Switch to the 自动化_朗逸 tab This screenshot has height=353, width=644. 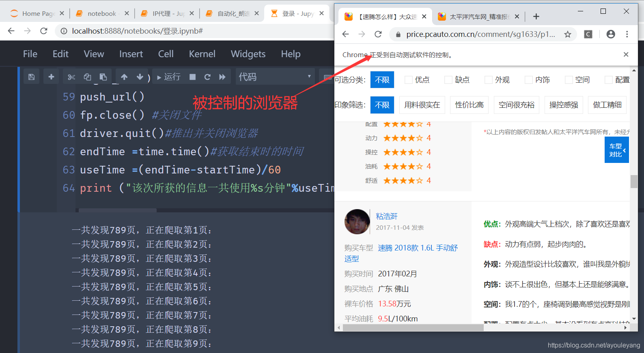tap(232, 13)
